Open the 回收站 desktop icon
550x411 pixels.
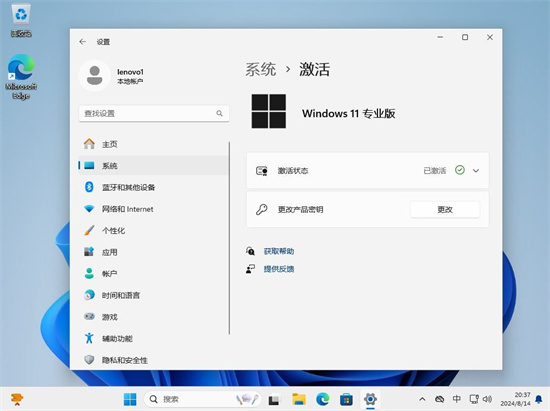(21, 21)
